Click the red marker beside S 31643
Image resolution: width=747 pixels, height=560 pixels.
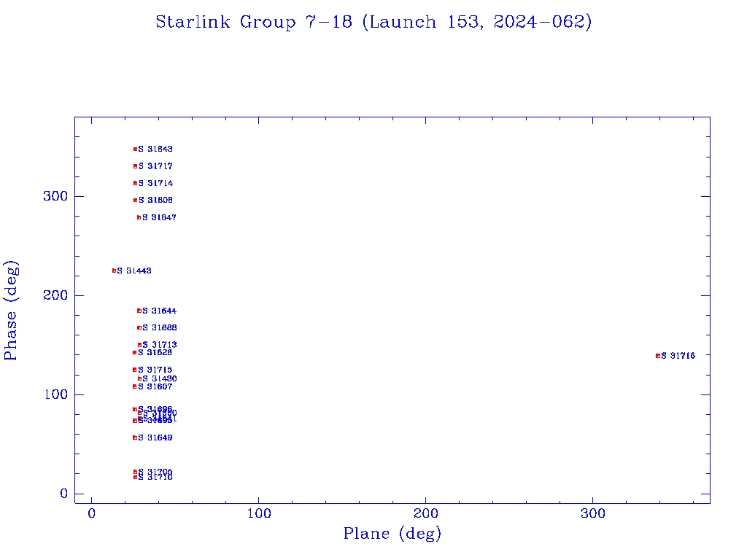tap(135, 149)
